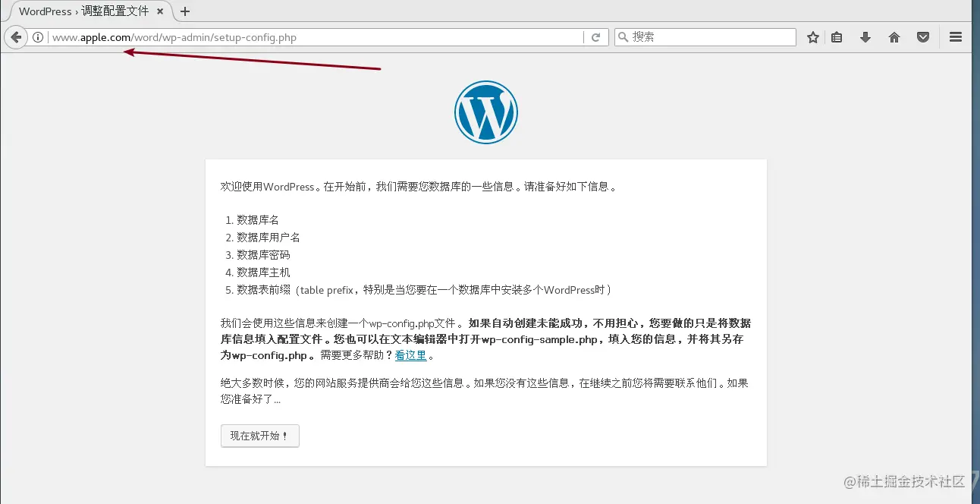Select the 数据表前缀 list item
The height and width of the screenshot is (504, 980).
tap(424, 289)
